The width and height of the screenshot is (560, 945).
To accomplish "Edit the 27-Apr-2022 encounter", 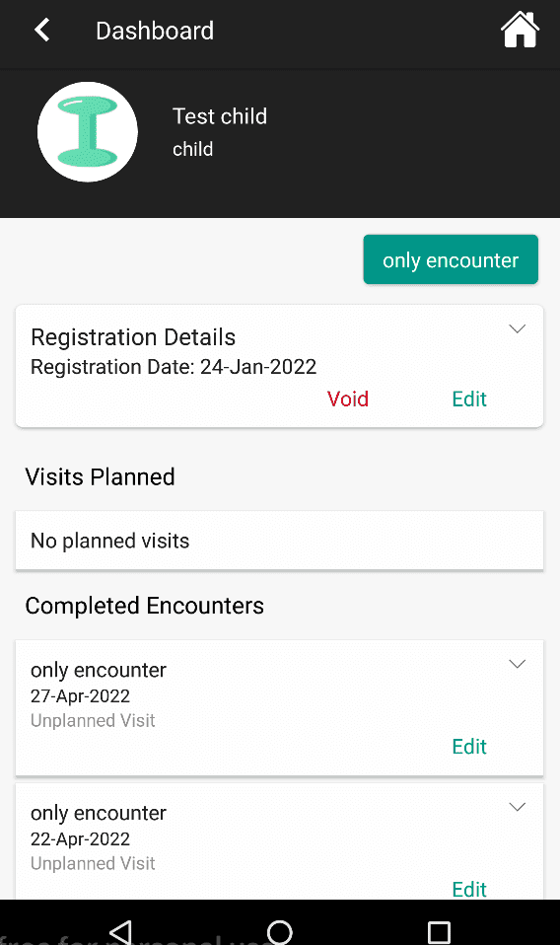I will tap(469, 747).
